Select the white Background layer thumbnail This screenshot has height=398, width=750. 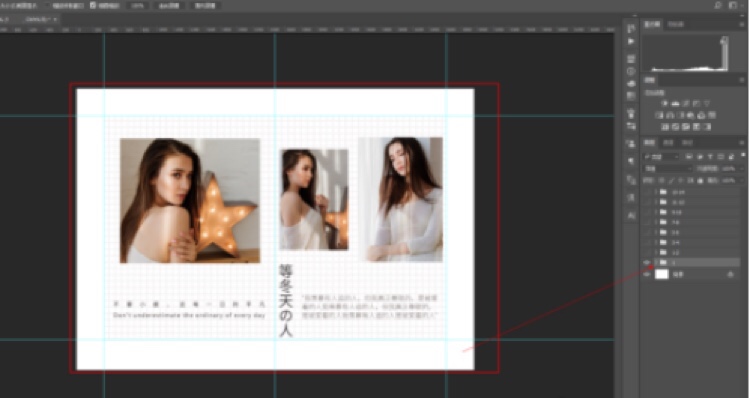point(662,274)
